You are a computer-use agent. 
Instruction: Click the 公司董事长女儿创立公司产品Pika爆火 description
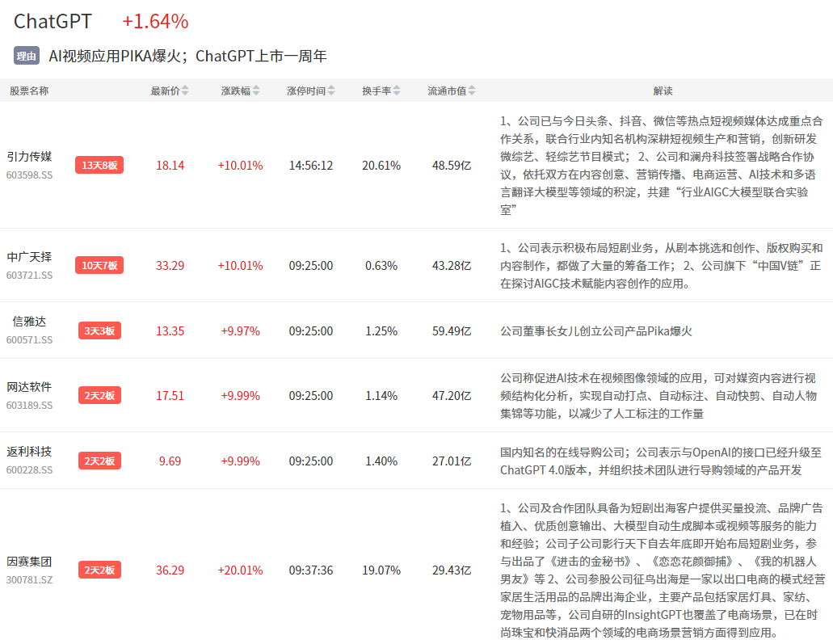pos(596,331)
